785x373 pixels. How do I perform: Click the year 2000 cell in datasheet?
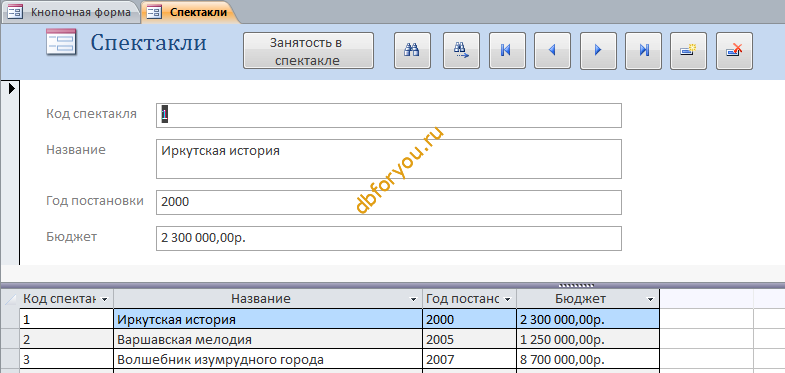[x=470, y=319]
